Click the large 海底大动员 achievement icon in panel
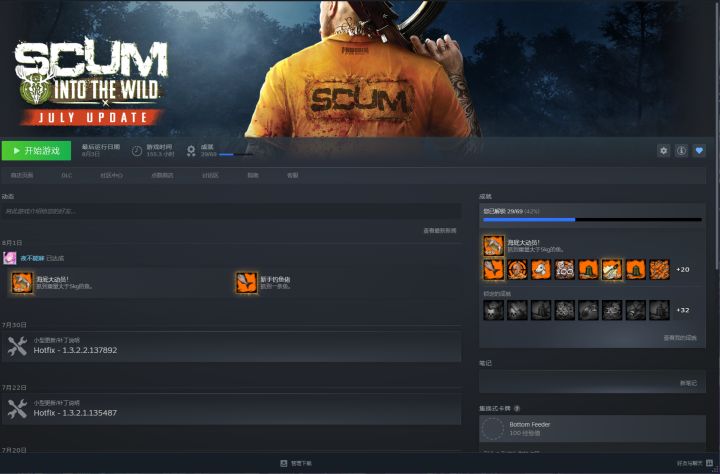Screen dimensions: 720x474 click(x=494, y=246)
